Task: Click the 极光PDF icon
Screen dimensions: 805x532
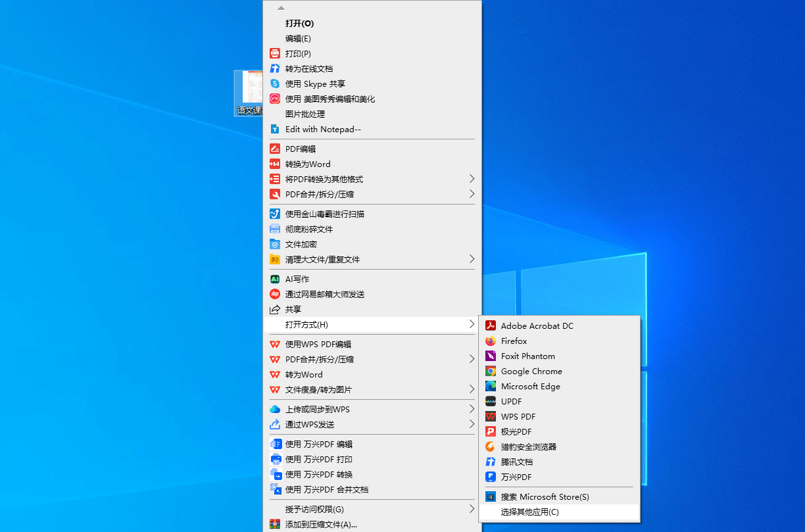Action: click(x=490, y=432)
